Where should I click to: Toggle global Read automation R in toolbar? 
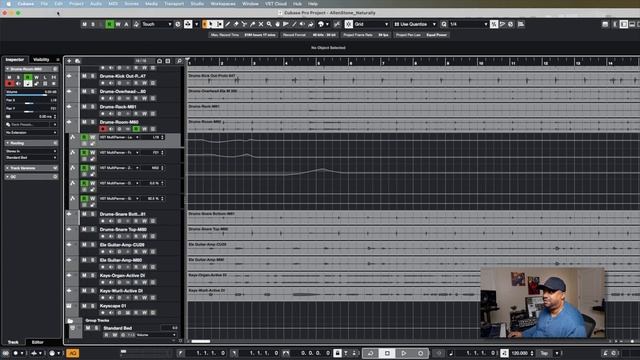[x=109, y=24]
